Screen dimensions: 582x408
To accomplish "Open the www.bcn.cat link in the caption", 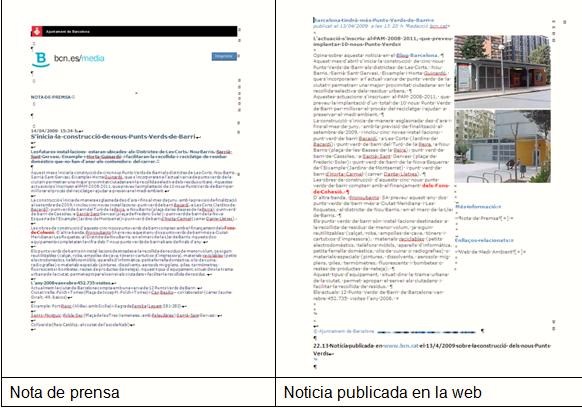I will tap(400, 346).
